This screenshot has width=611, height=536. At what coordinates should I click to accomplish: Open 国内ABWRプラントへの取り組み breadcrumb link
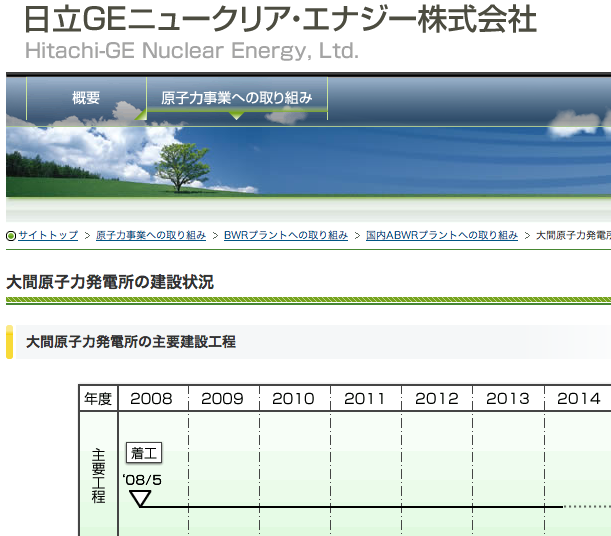point(442,235)
